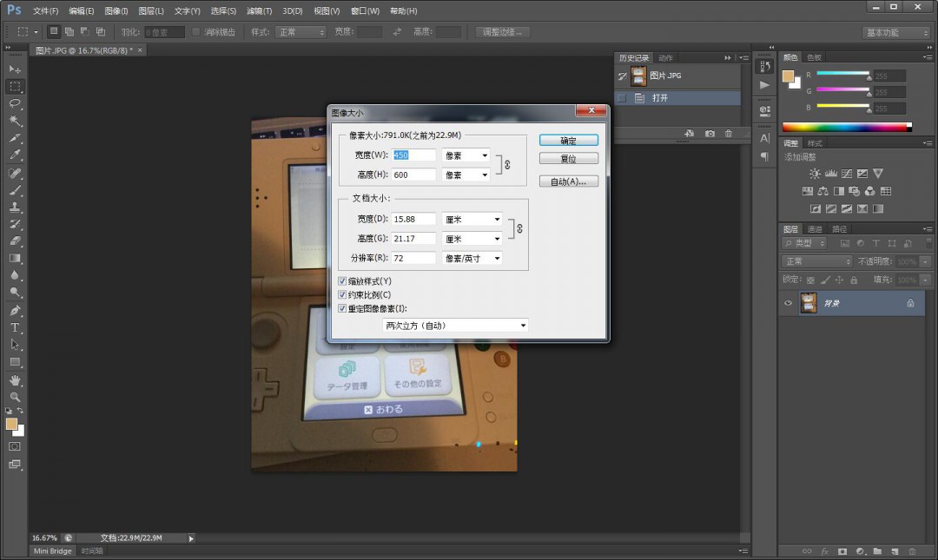Set history brush source on 图片.JPG snapshot
The height and width of the screenshot is (560, 938).
click(623, 76)
